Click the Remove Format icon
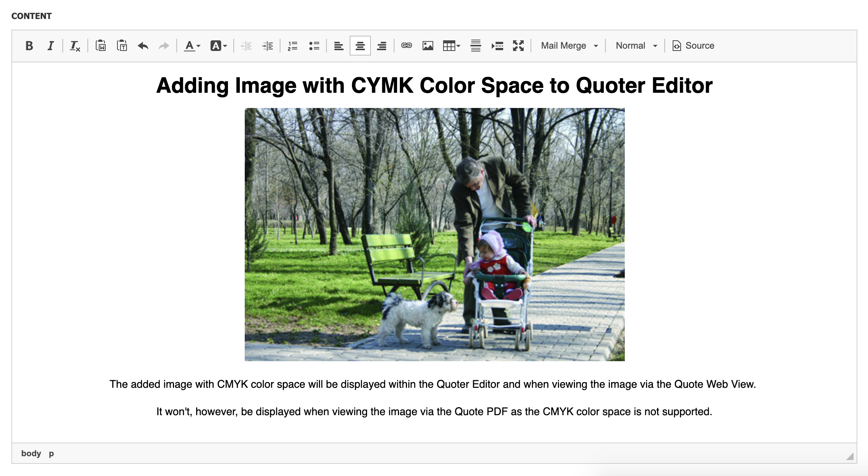Viewport: 868px width, 476px height. (x=75, y=46)
